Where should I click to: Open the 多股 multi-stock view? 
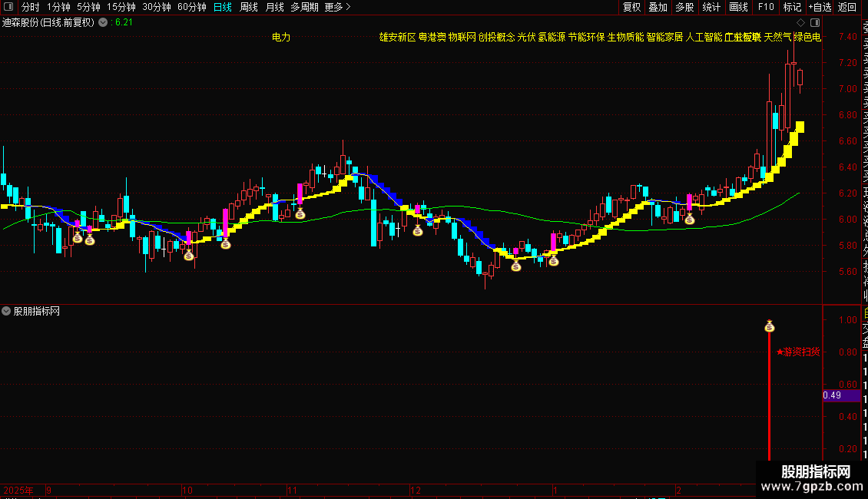click(684, 7)
